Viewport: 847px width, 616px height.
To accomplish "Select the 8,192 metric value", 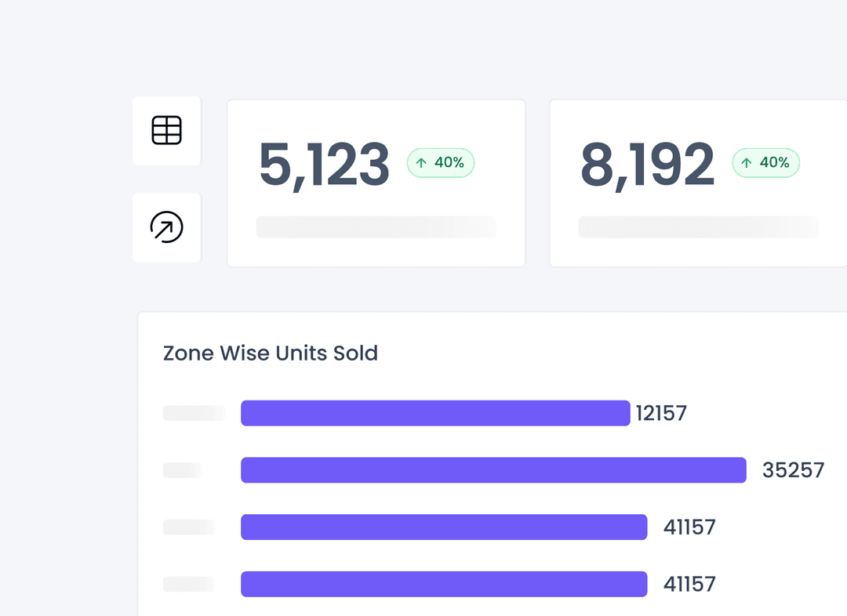I will pyautogui.click(x=647, y=162).
